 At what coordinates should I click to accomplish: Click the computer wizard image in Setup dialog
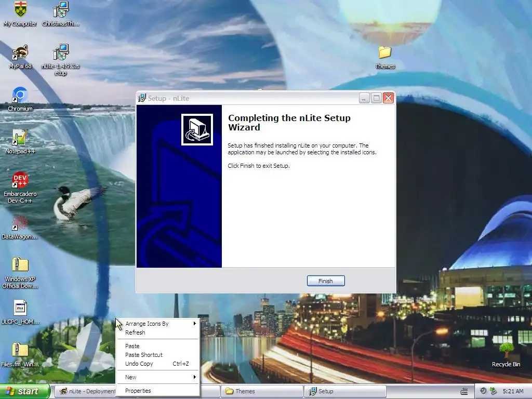(x=197, y=129)
